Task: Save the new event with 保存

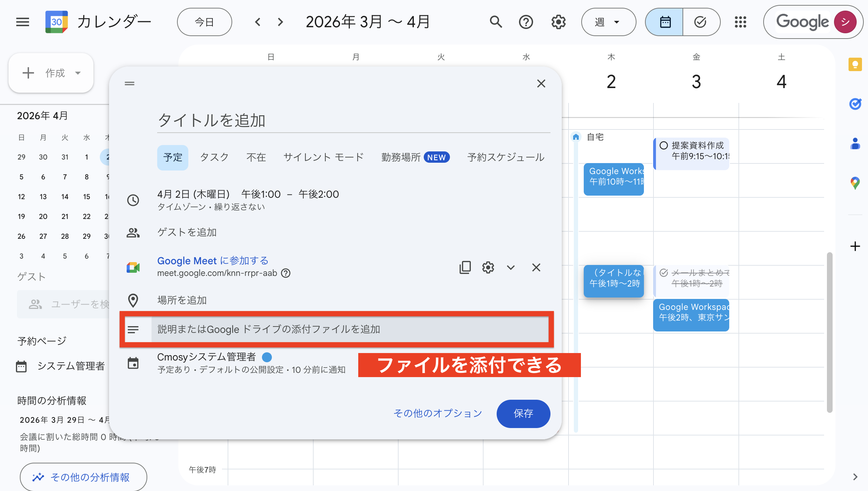Action: point(523,414)
